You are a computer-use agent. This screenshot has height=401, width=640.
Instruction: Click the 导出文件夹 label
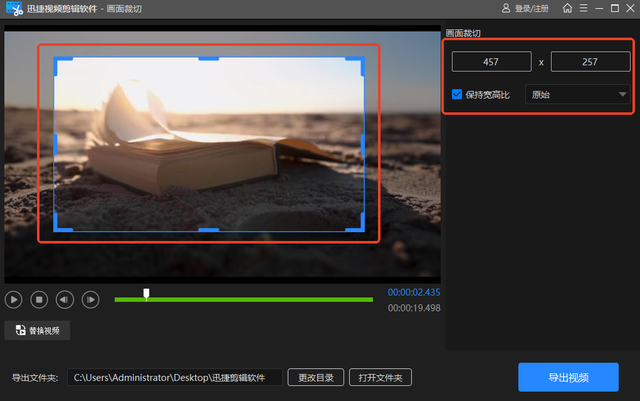click(35, 378)
